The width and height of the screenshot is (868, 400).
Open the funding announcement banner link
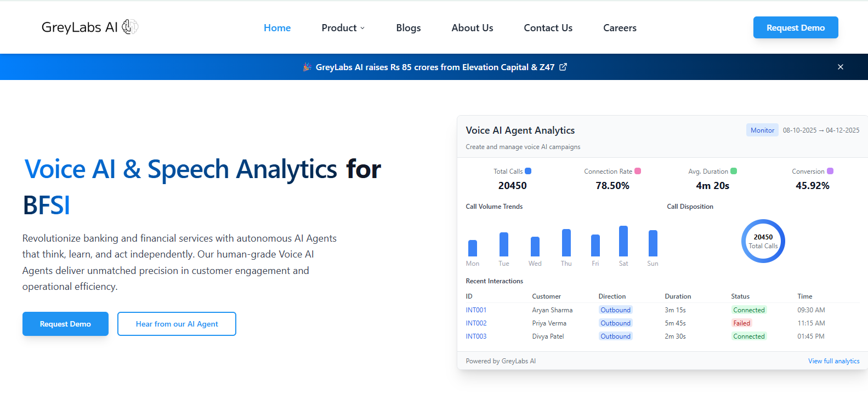435,67
